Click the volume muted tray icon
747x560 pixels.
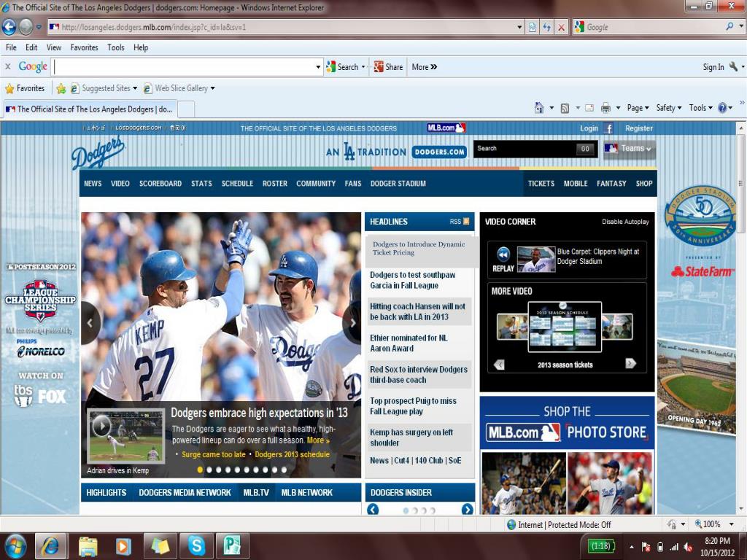[688, 547]
